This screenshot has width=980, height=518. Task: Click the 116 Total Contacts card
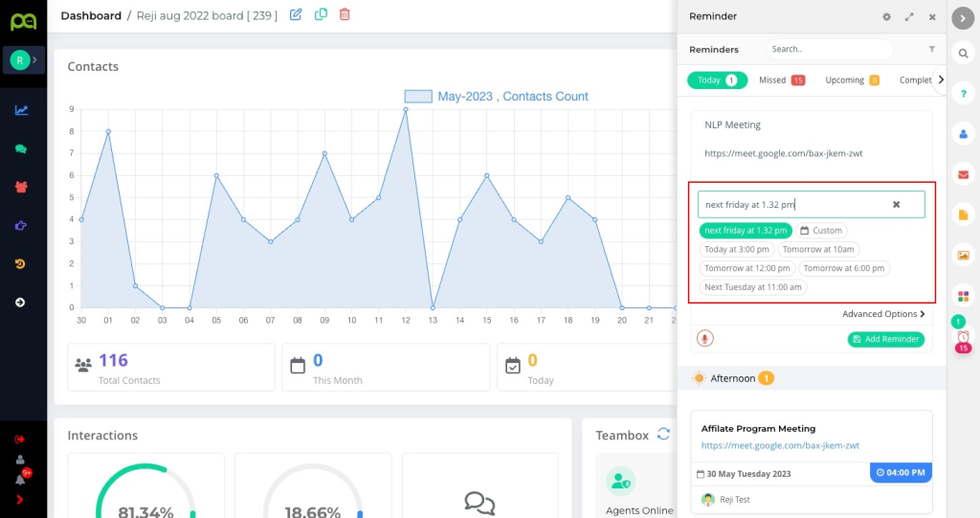pyautogui.click(x=171, y=368)
